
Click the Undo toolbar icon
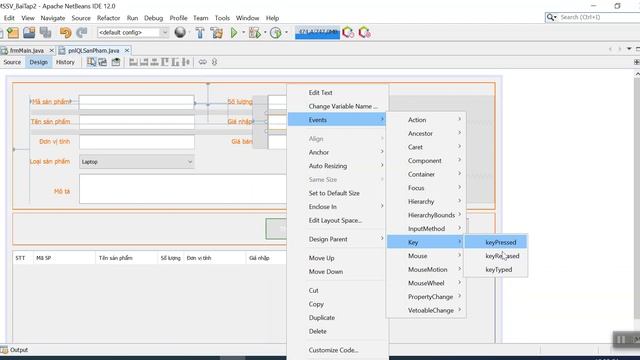click(65, 33)
